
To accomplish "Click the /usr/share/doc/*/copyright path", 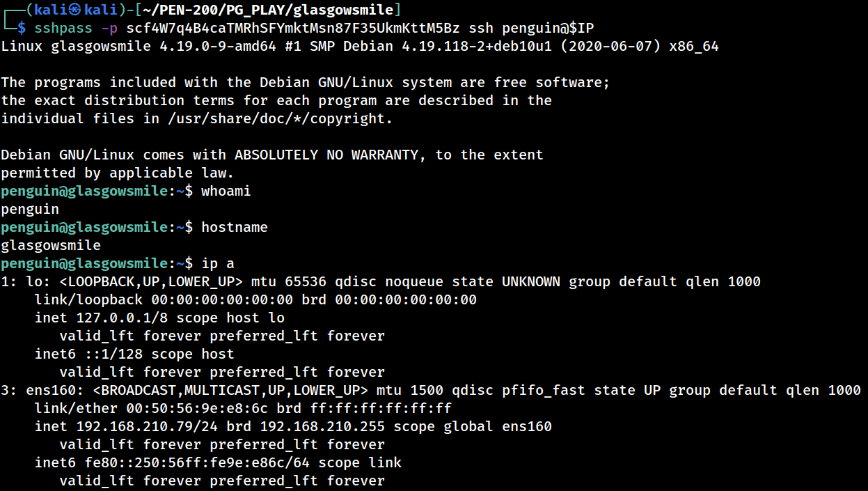I will (x=276, y=119).
